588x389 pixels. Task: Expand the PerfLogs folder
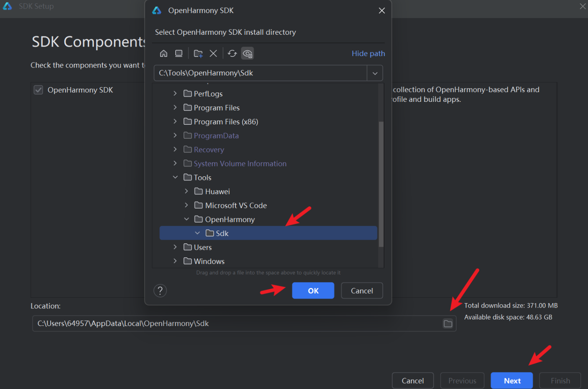175,94
